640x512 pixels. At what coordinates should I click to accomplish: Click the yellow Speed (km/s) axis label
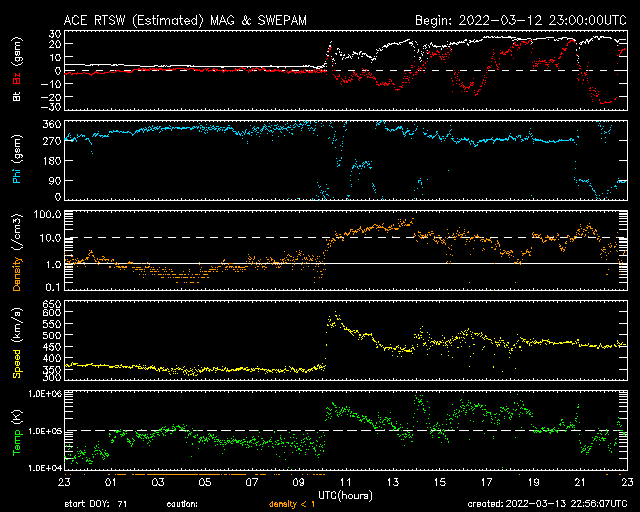[16, 342]
